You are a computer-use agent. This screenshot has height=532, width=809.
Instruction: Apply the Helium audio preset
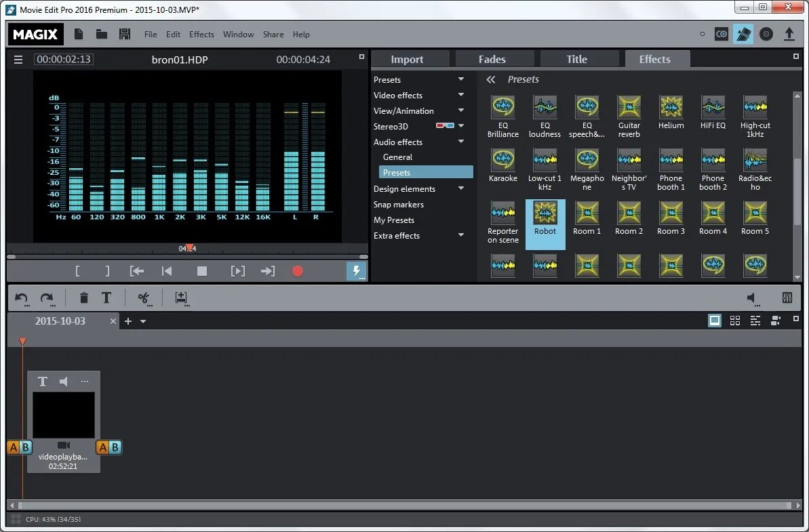pos(671,113)
